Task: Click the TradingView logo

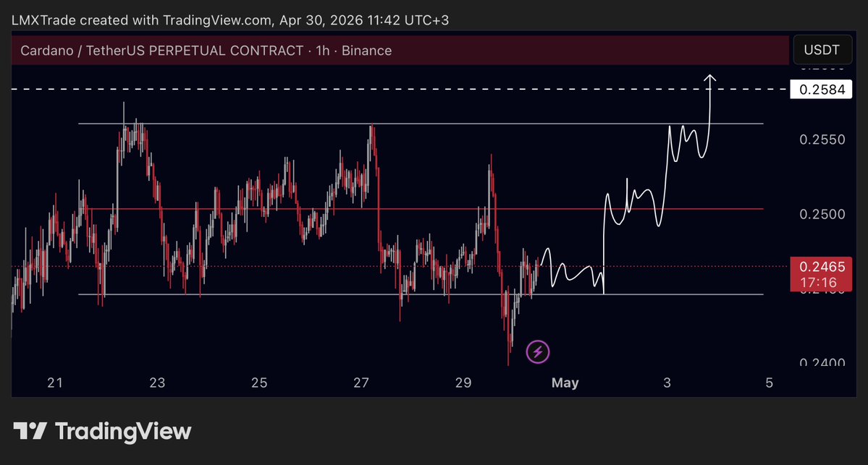Action: pos(102,431)
